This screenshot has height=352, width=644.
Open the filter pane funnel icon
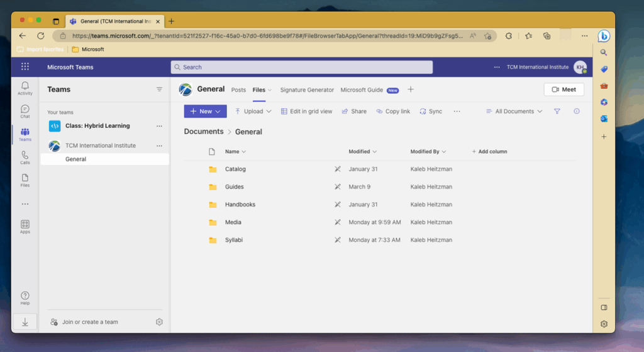(x=557, y=111)
